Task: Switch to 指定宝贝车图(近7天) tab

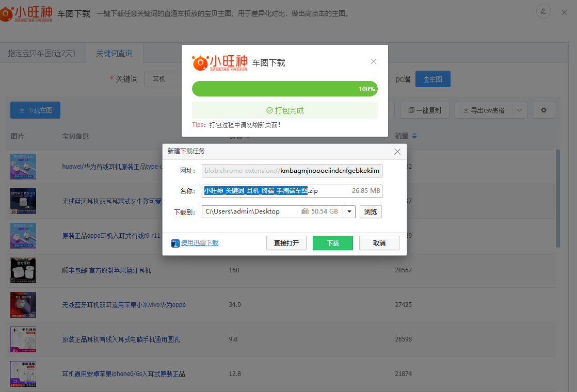Action: [x=42, y=53]
